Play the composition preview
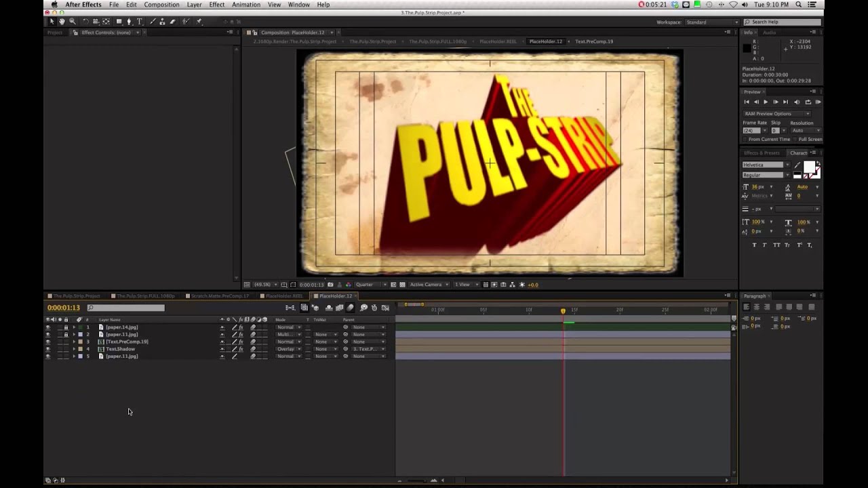 766,102
